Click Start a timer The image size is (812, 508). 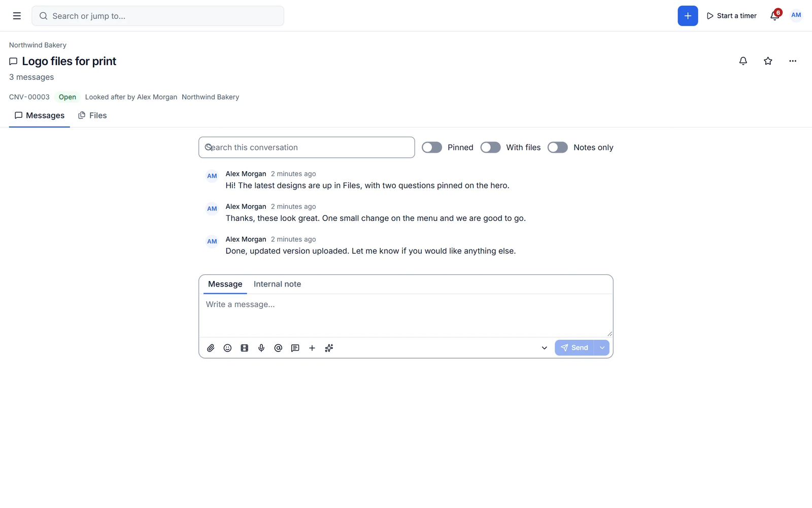pyautogui.click(x=731, y=16)
